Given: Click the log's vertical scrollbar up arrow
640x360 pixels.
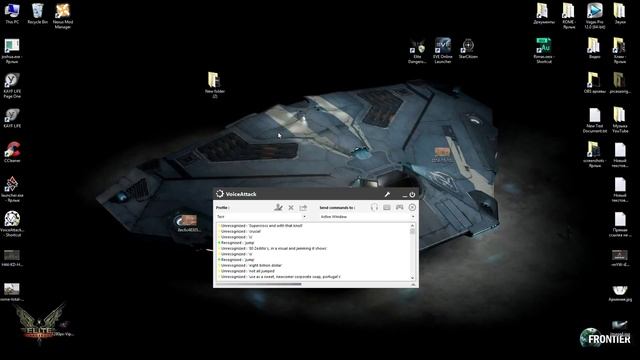Looking at the screenshot, I should tap(412, 225).
